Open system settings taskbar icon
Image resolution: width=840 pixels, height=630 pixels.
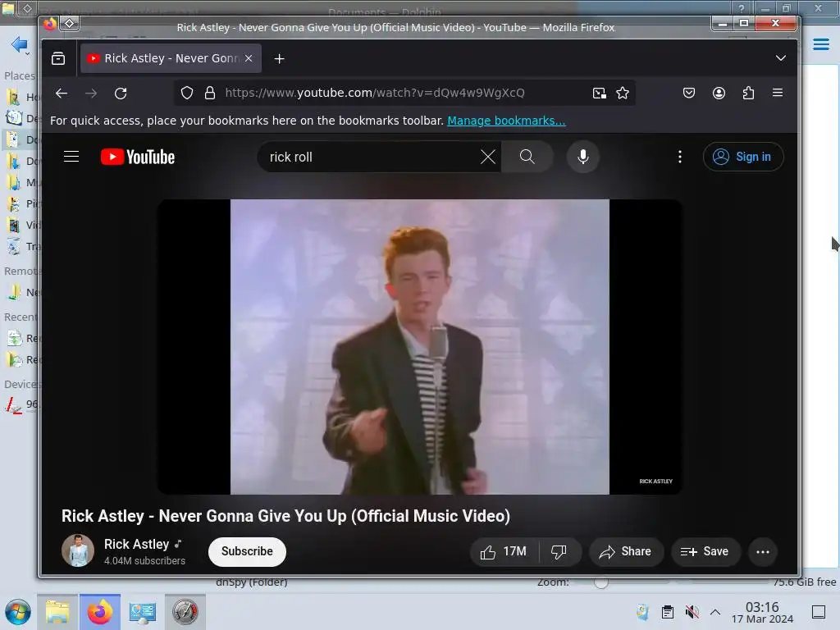(142, 612)
